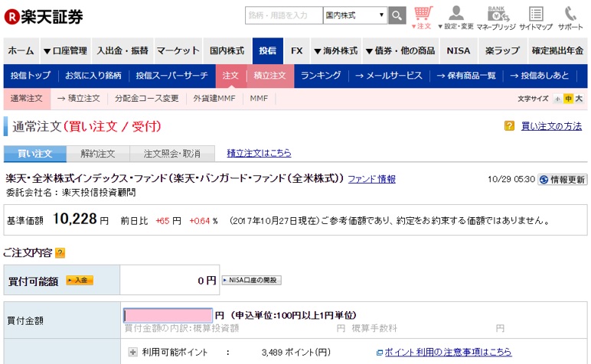Image resolution: width=591 pixels, height=364 pixels.
Task: Expand the 債券・他の商品 menu
Action: (400, 50)
